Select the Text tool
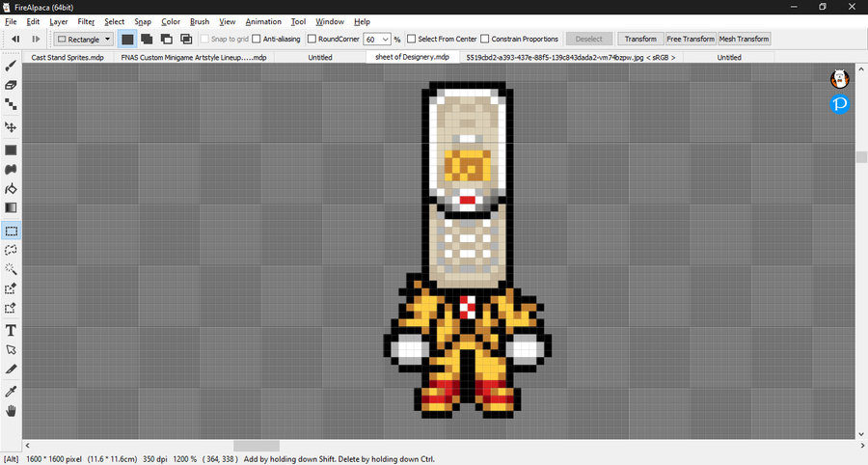This screenshot has height=465, width=868. 11,331
